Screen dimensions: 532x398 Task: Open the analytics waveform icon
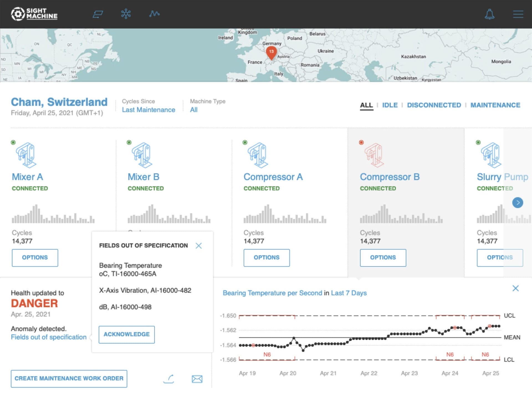click(154, 14)
